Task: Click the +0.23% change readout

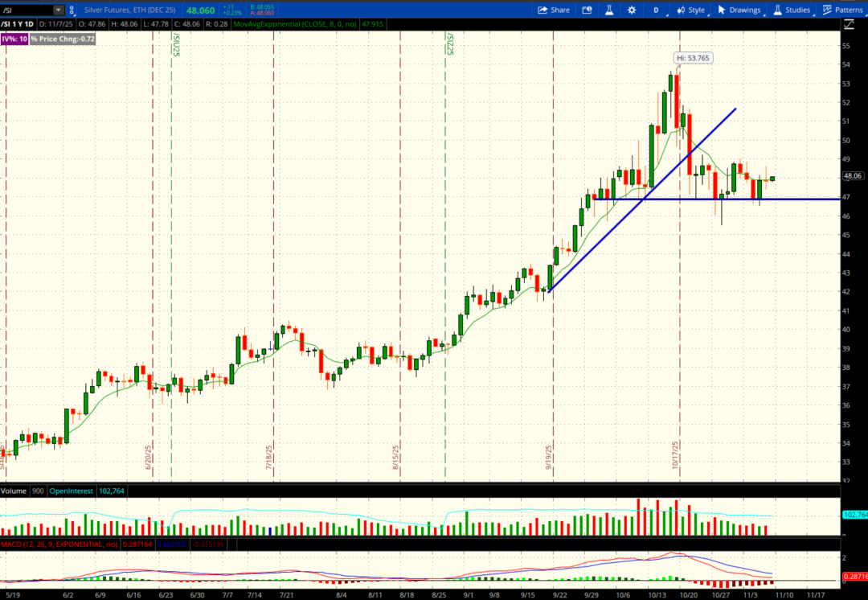Action: 232,13
